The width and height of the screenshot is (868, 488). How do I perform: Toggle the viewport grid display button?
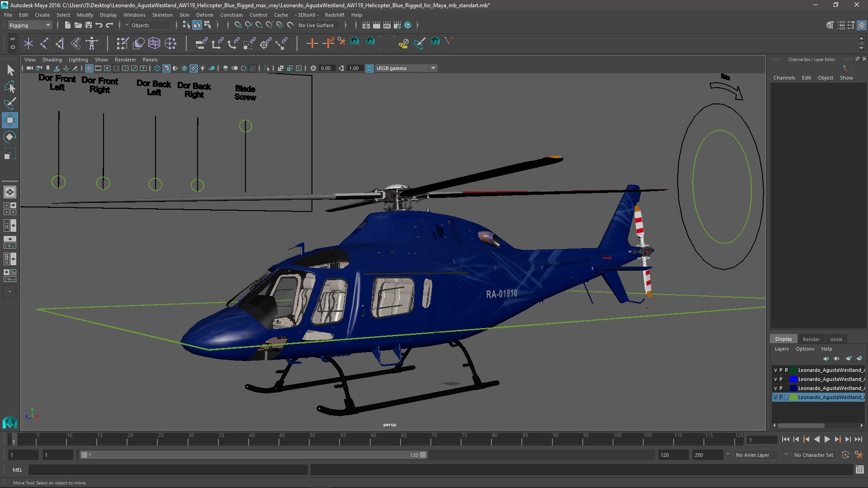(x=89, y=68)
